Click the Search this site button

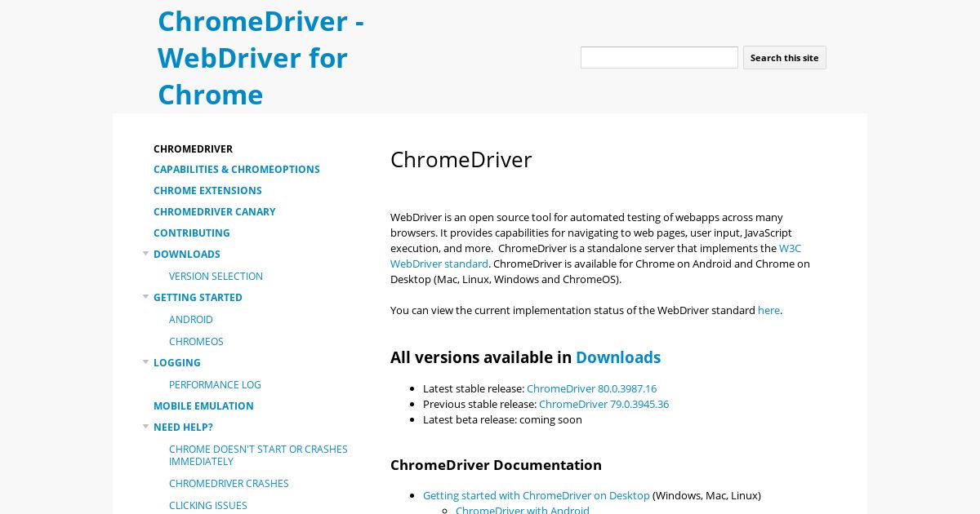pyautogui.click(x=784, y=57)
